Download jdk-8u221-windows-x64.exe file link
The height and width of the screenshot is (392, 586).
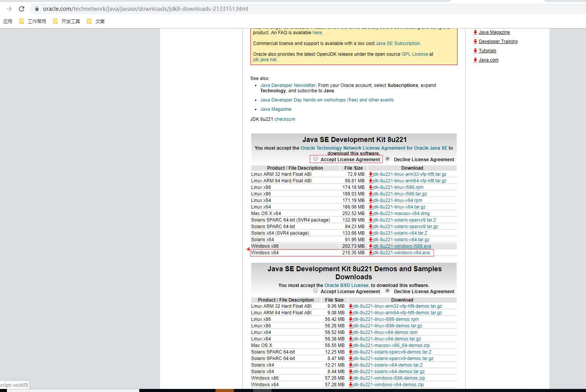[401, 253]
